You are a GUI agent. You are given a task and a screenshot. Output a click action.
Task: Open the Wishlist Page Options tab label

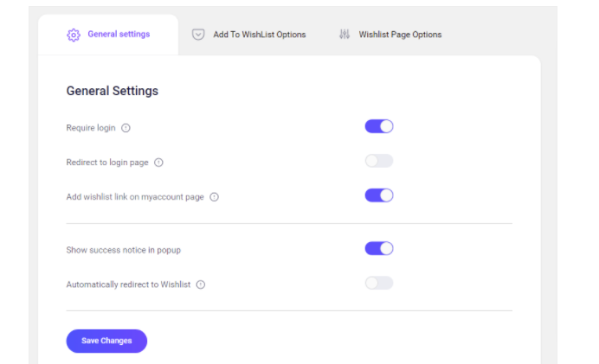(x=400, y=35)
